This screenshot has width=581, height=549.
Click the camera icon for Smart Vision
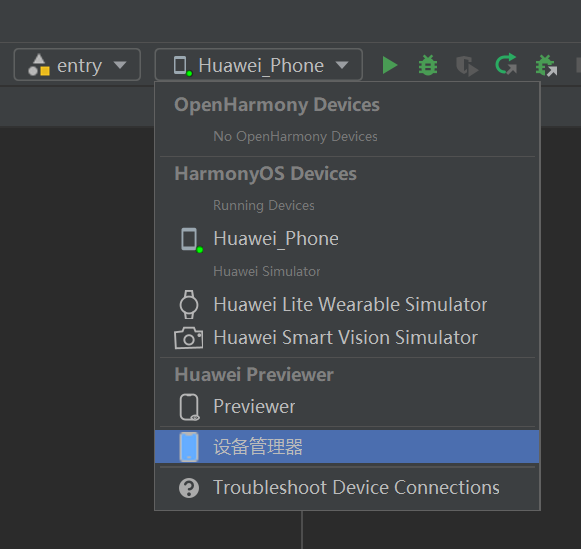(x=189, y=338)
